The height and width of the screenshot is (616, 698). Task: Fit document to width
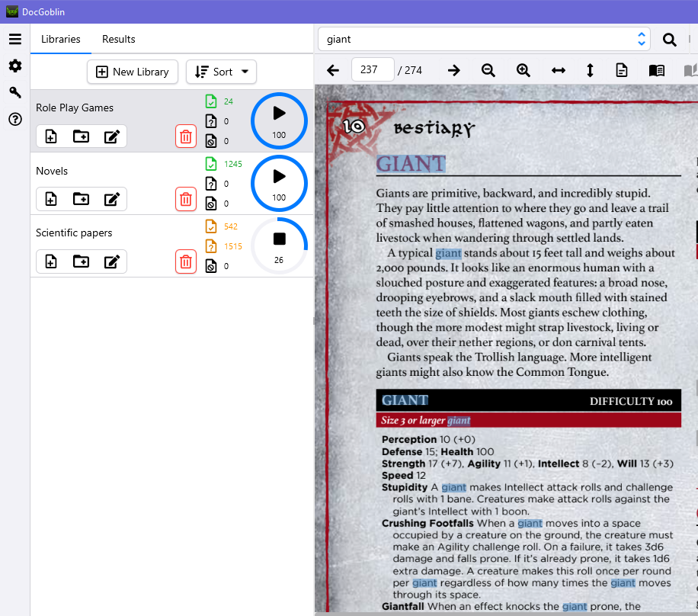click(x=559, y=70)
